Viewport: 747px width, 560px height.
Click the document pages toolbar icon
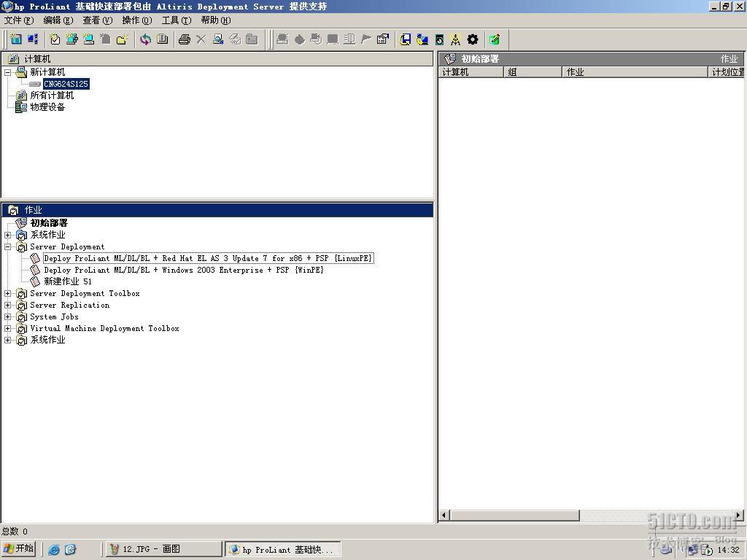163,39
